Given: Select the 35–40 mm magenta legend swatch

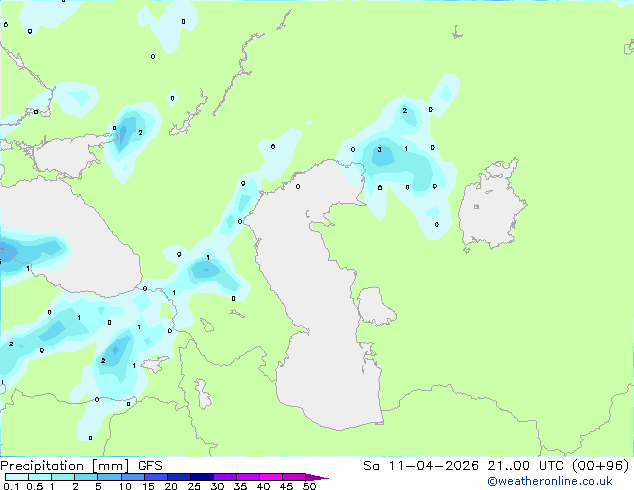Looking at the screenshot, I should [x=247, y=477].
